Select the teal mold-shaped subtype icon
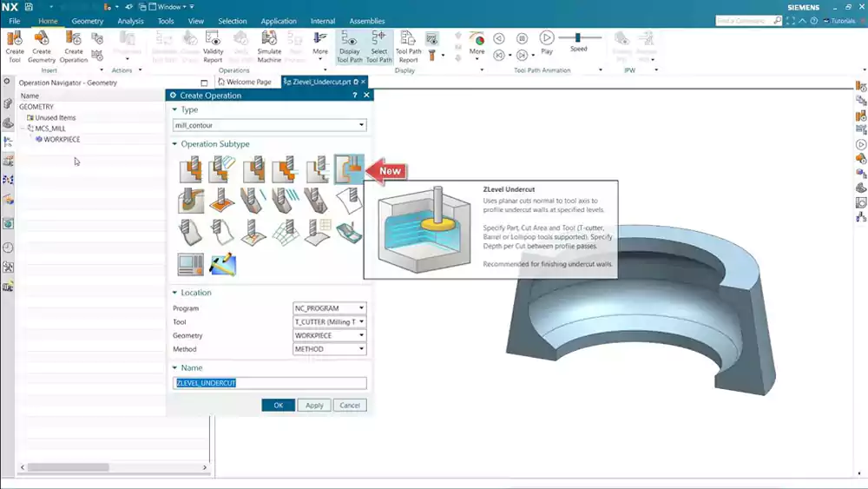 tap(349, 232)
